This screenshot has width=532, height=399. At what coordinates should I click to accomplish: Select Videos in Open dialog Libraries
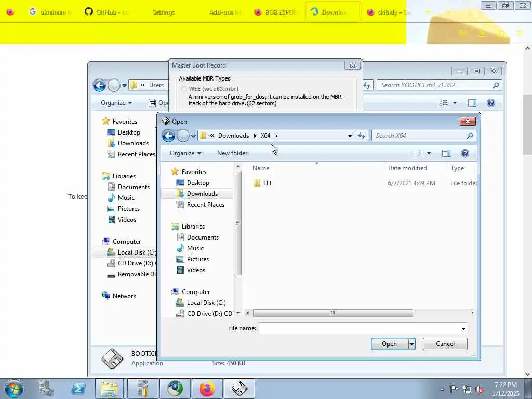[196, 270]
